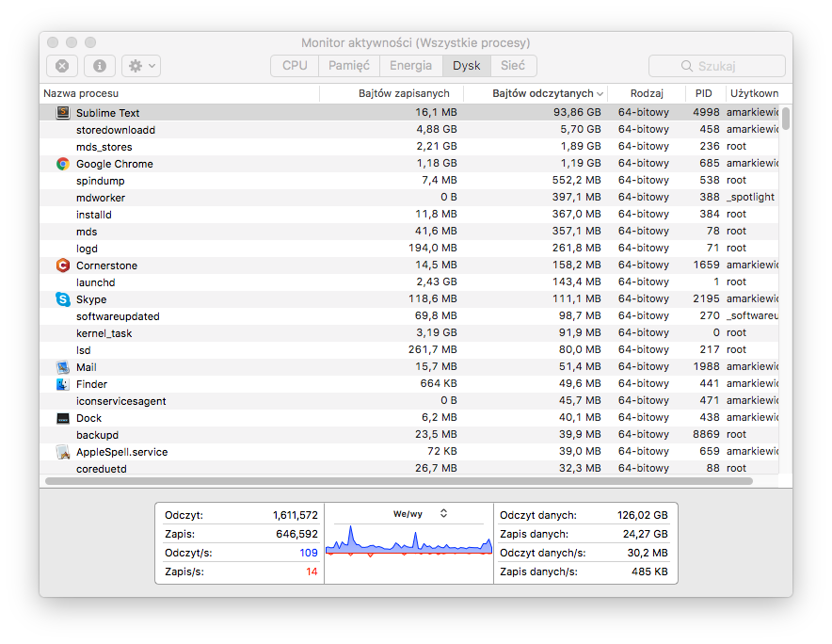Click the horizontal scrollbar below process list
Screen dimensions: 832x644
coord(399,481)
